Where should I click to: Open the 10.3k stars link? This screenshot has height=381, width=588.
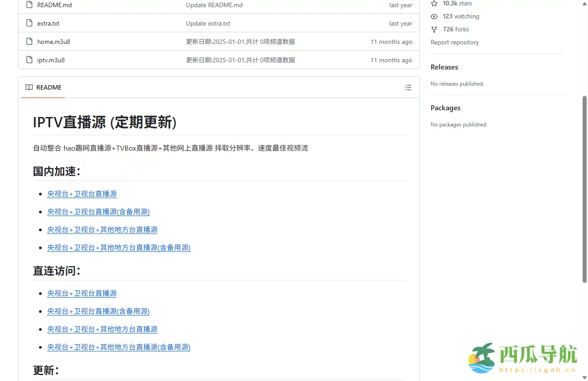(456, 3)
